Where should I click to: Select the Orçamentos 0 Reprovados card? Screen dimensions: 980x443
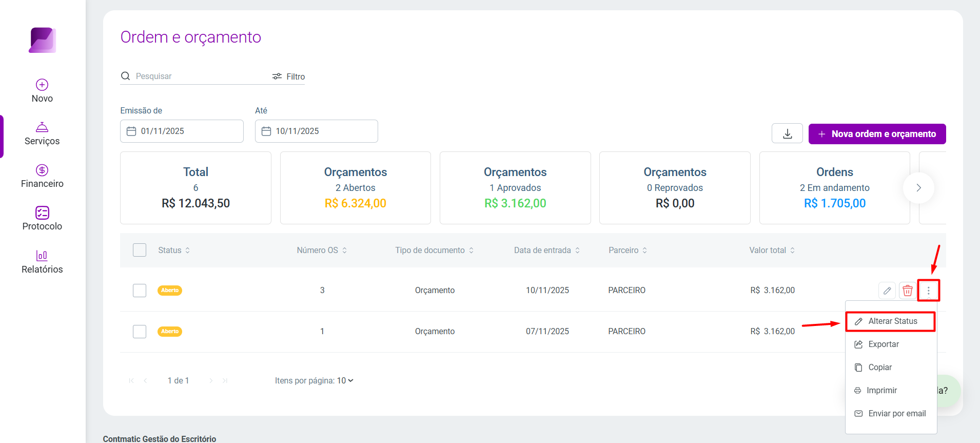point(675,188)
